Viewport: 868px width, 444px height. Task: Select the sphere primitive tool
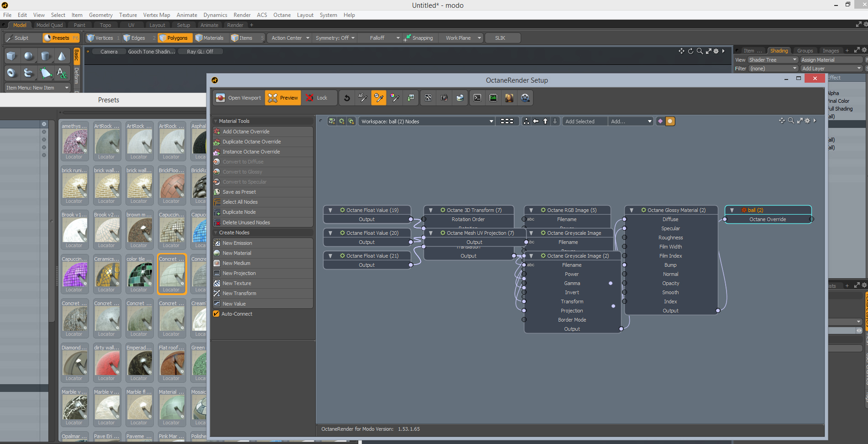[28, 56]
